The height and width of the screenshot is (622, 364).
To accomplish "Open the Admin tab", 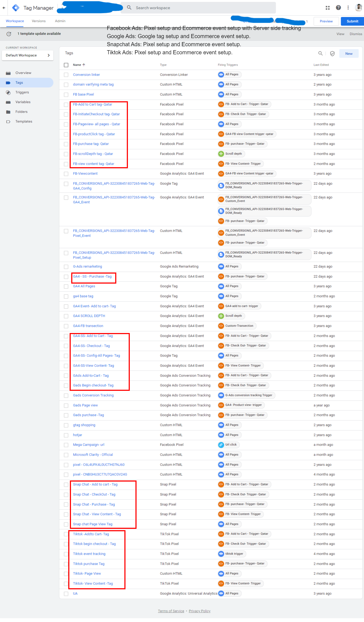I will pyautogui.click(x=60, y=21).
